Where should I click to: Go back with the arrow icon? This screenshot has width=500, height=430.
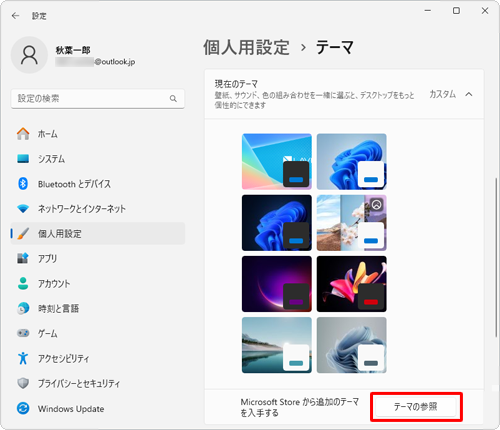coord(15,16)
